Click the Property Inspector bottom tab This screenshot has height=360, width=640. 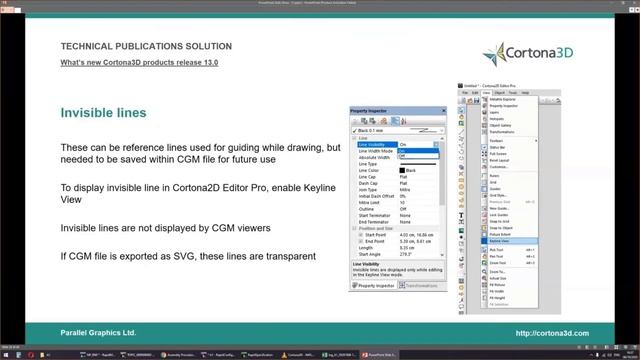coord(373,286)
